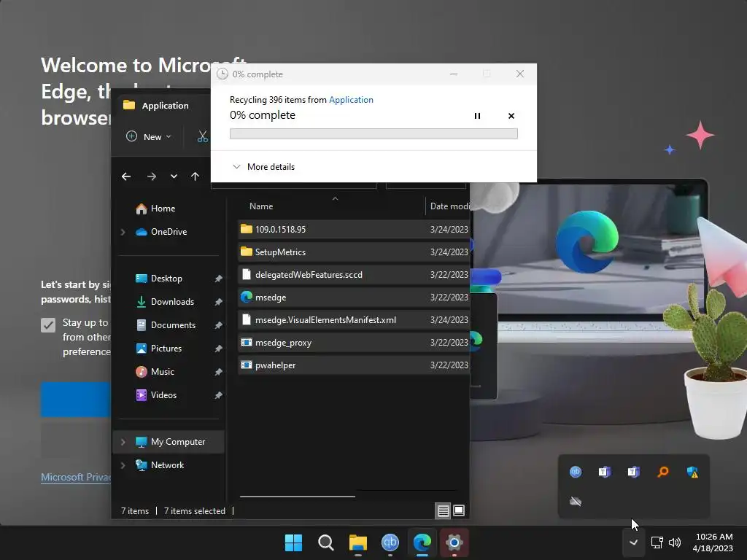Select the msedge_proxy file
Viewport: 747px width, 560px height.
point(354,343)
